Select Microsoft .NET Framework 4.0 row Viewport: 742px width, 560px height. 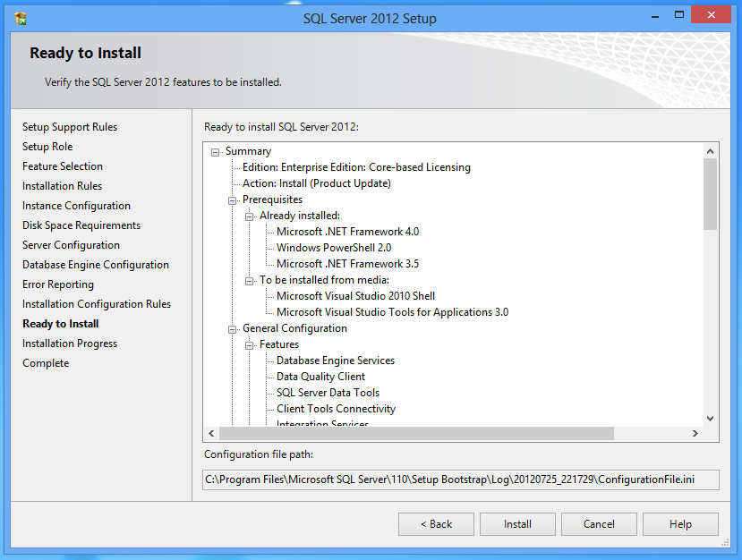click(348, 232)
